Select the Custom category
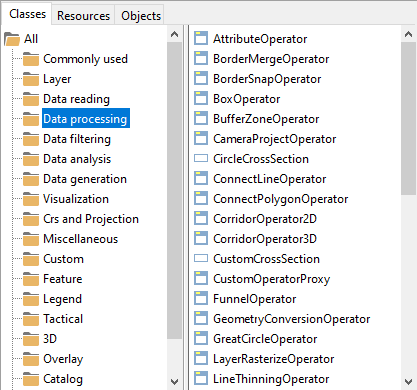The height and width of the screenshot is (390, 417). (63, 259)
